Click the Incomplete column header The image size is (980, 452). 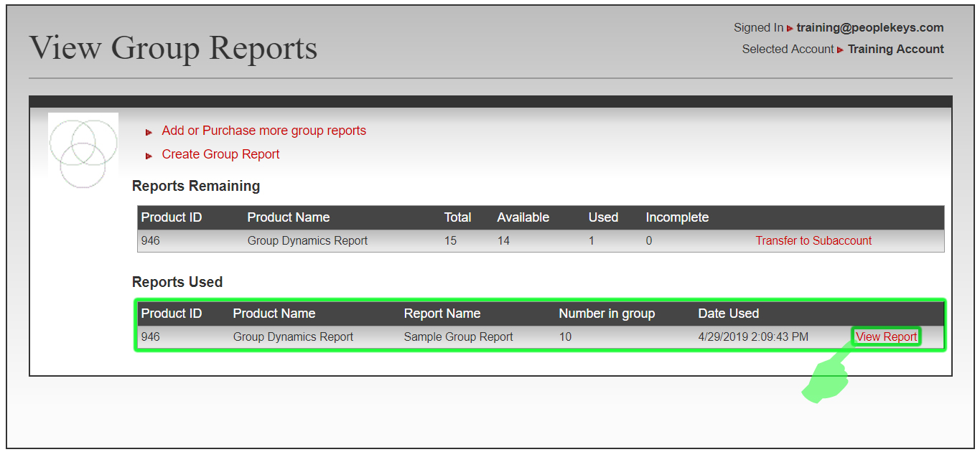coord(676,217)
